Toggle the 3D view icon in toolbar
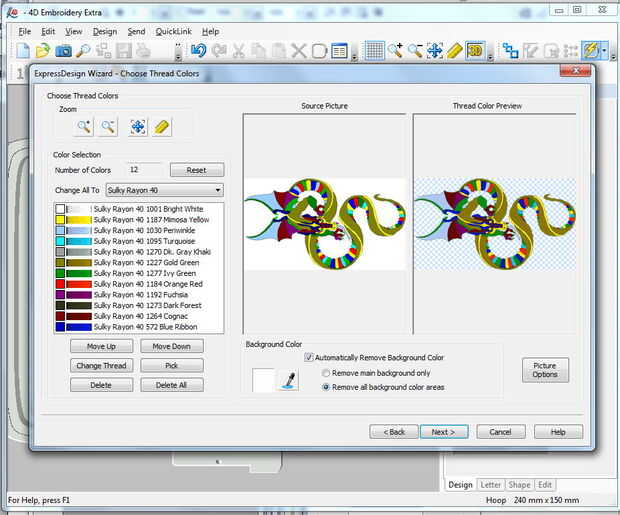The width and height of the screenshot is (620, 515). (475, 51)
